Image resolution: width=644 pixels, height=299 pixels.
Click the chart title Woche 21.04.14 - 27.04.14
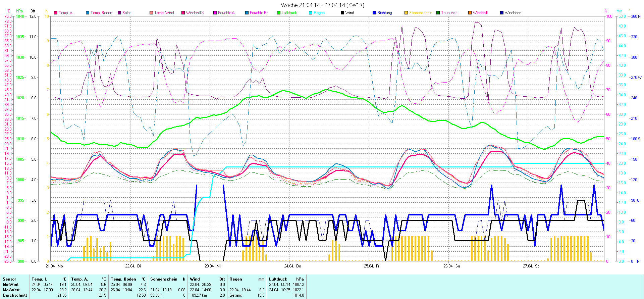(322, 5)
